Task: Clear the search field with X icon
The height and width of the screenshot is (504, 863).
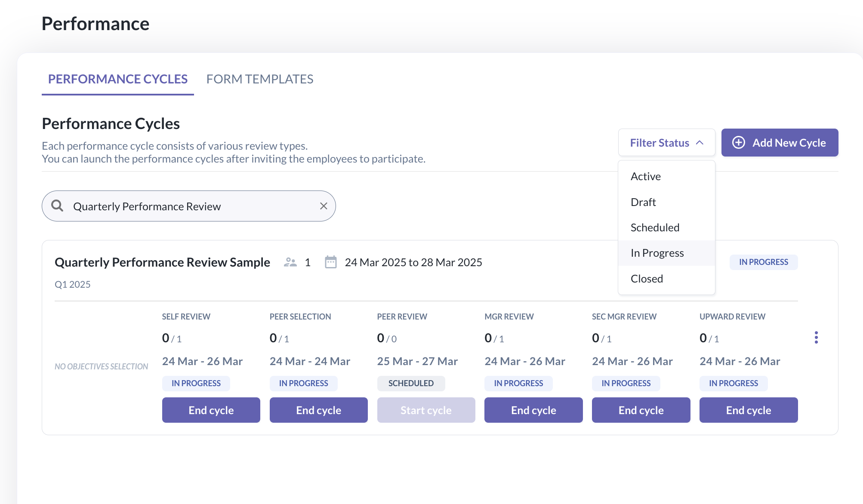Action: (324, 206)
